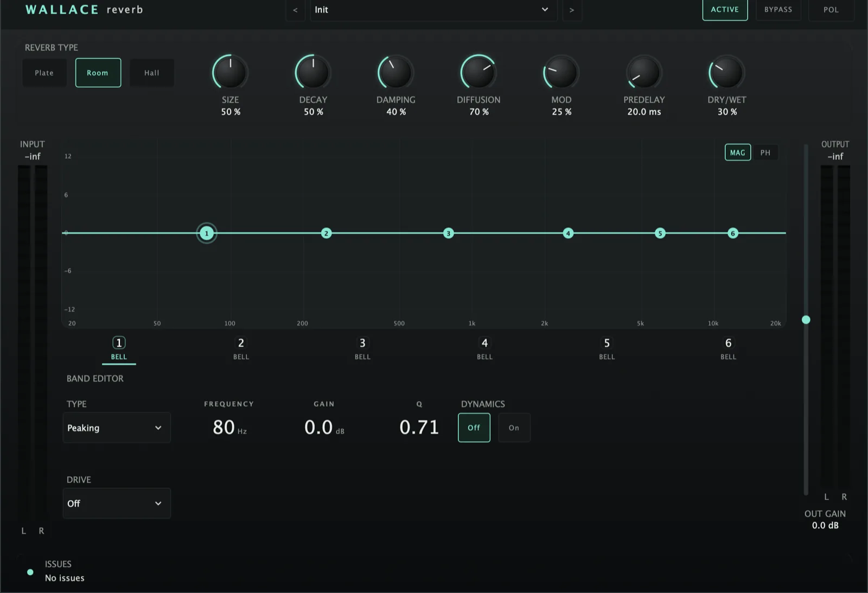
Task: Click the output gain slider handle
Action: (x=806, y=320)
